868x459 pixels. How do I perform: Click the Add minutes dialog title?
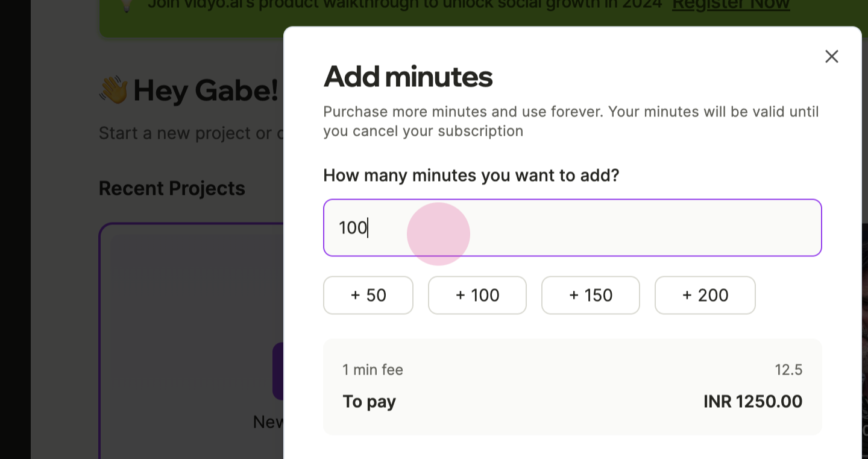[x=408, y=77]
